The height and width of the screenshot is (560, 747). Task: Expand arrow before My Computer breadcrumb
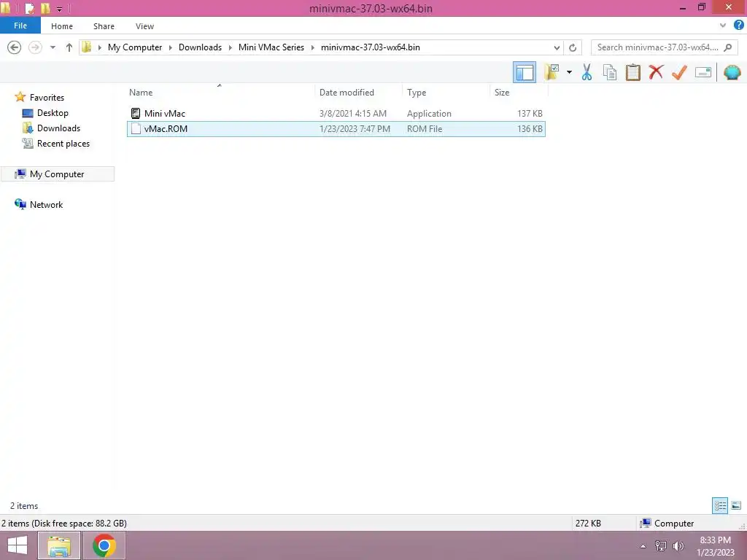click(x=99, y=47)
